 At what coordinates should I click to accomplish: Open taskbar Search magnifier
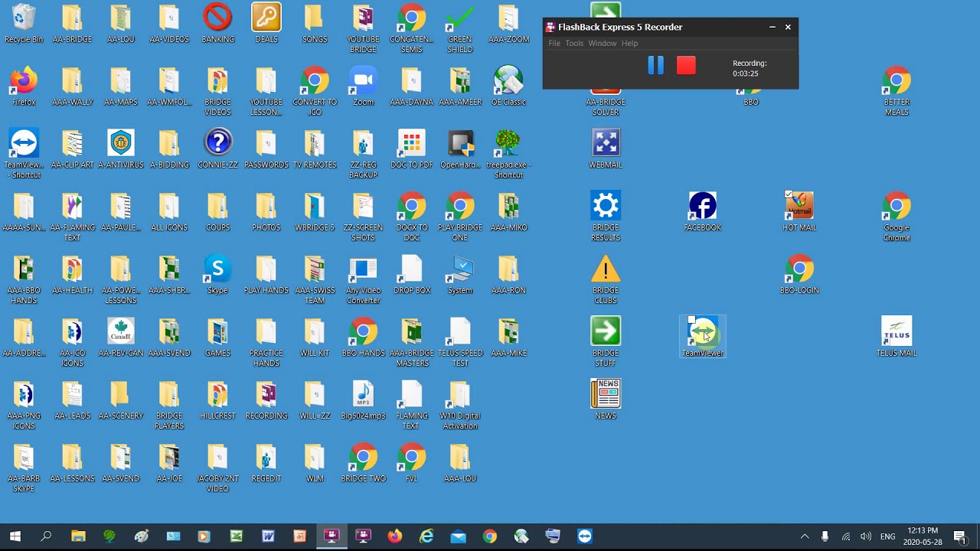click(x=46, y=536)
